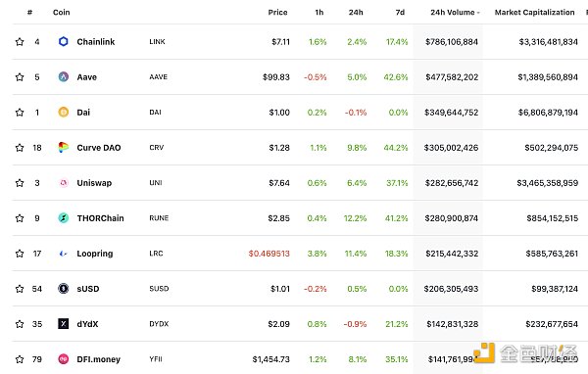The height and width of the screenshot is (374, 588).
Task: Sort table by Market Capitalization header
Action: point(534,13)
